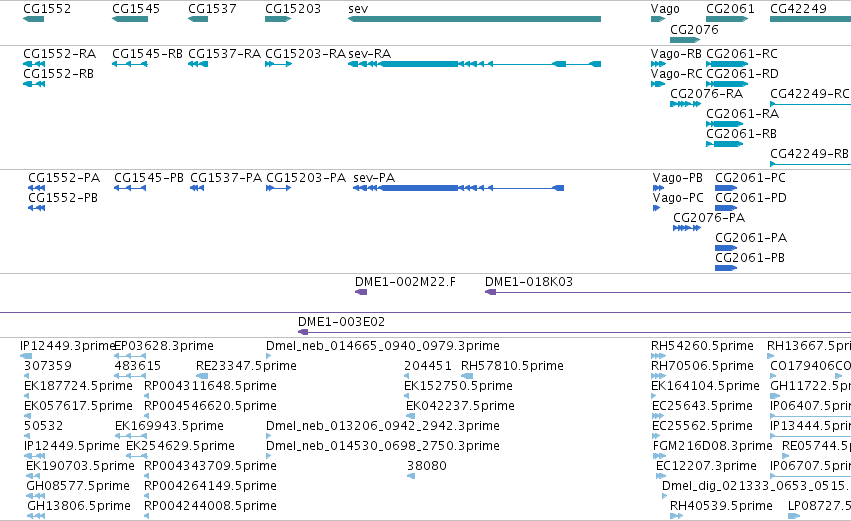Click the CG2061-RB transcript
Image resolution: width=851 pixels, height=521 pixels.
pyautogui.click(x=725, y=144)
